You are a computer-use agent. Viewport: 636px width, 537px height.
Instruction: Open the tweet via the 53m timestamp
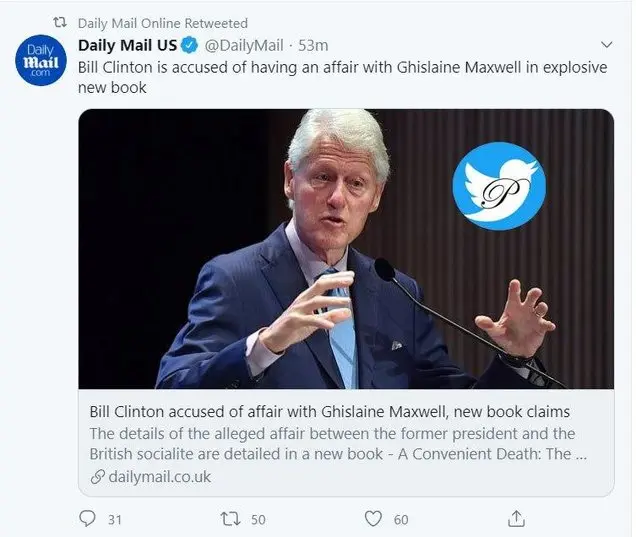(x=314, y=45)
